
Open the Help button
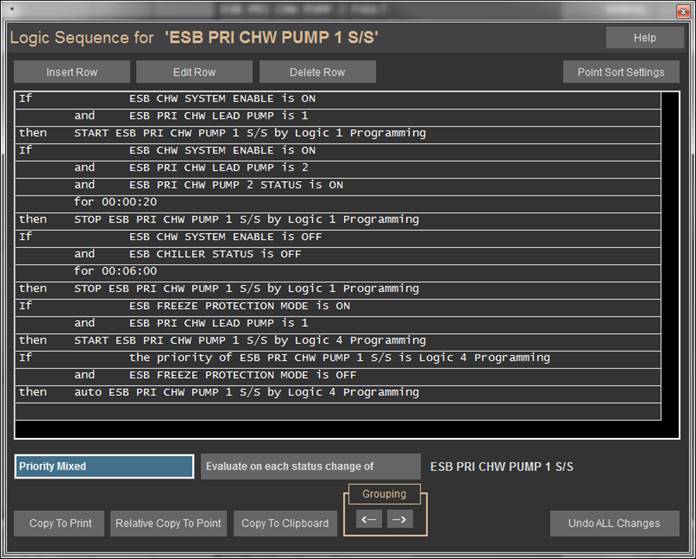644,38
